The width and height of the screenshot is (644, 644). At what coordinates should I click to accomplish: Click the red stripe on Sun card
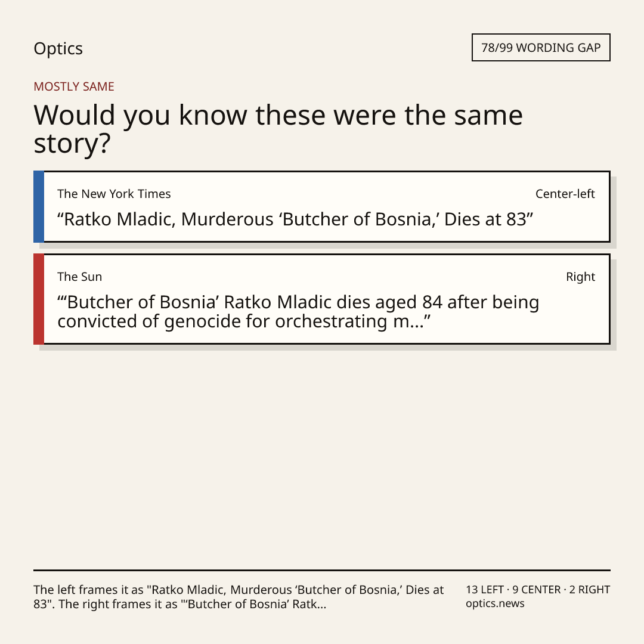[x=39, y=299]
